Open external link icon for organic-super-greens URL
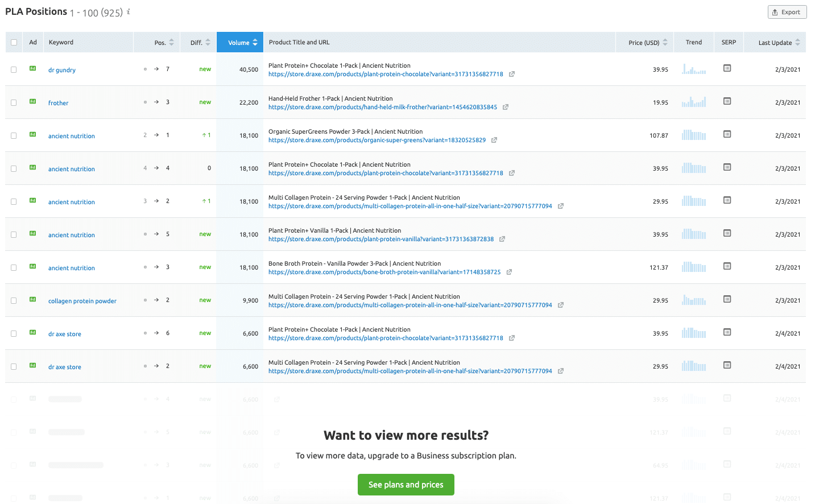 [x=494, y=140]
